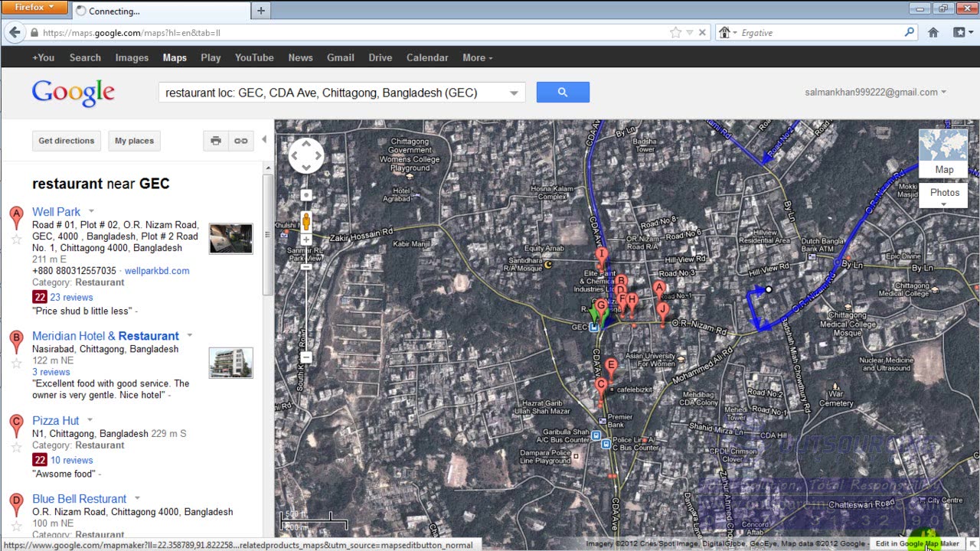Click Edit in Google Map Maker
Image resolution: width=980 pixels, height=551 pixels.
917,544
